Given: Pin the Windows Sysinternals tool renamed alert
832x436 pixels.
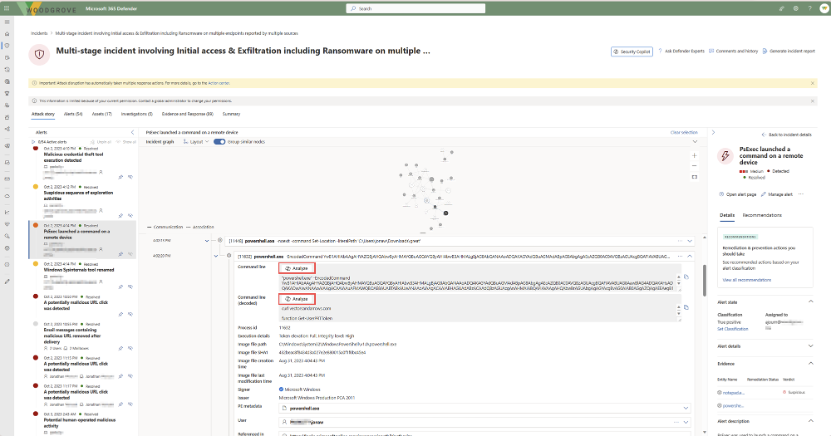Looking at the screenshot, I should click(121, 287).
